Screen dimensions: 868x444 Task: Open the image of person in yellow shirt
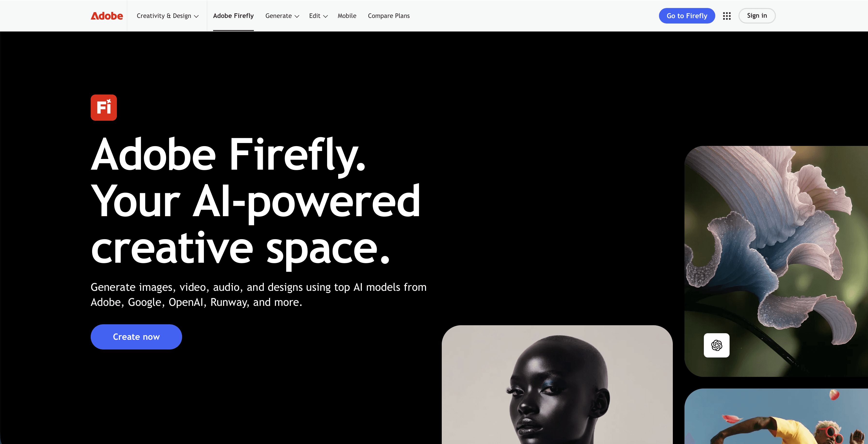(x=776, y=416)
